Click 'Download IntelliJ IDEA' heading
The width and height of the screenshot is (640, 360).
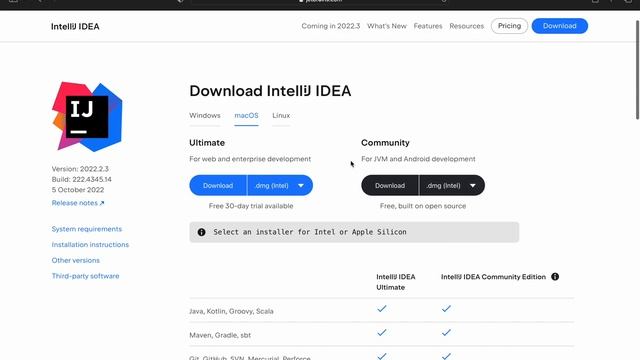pyautogui.click(x=270, y=91)
